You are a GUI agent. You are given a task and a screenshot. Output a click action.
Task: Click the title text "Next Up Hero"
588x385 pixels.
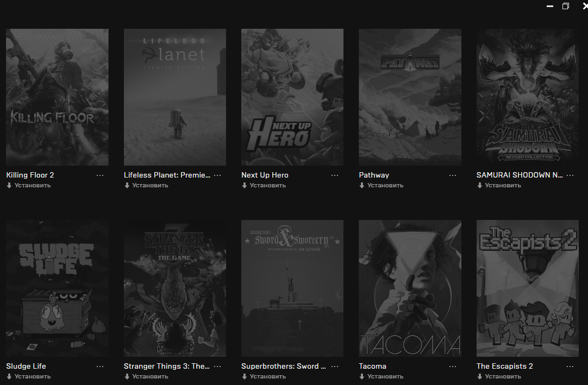pyautogui.click(x=265, y=175)
